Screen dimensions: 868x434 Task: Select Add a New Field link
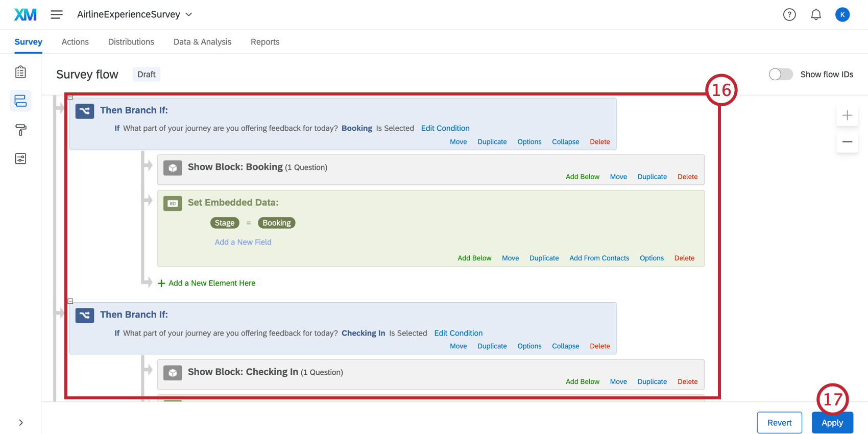click(x=243, y=242)
